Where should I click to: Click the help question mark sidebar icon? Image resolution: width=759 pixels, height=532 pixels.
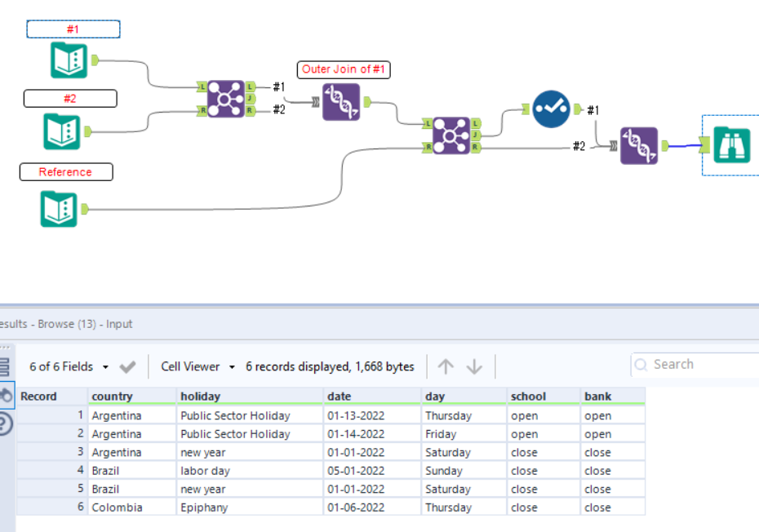[5, 424]
